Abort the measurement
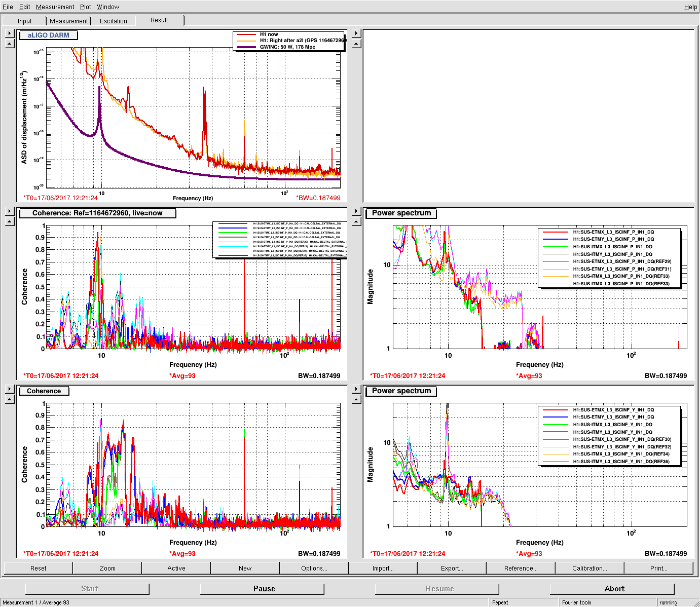700x607 pixels. (612, 588)
